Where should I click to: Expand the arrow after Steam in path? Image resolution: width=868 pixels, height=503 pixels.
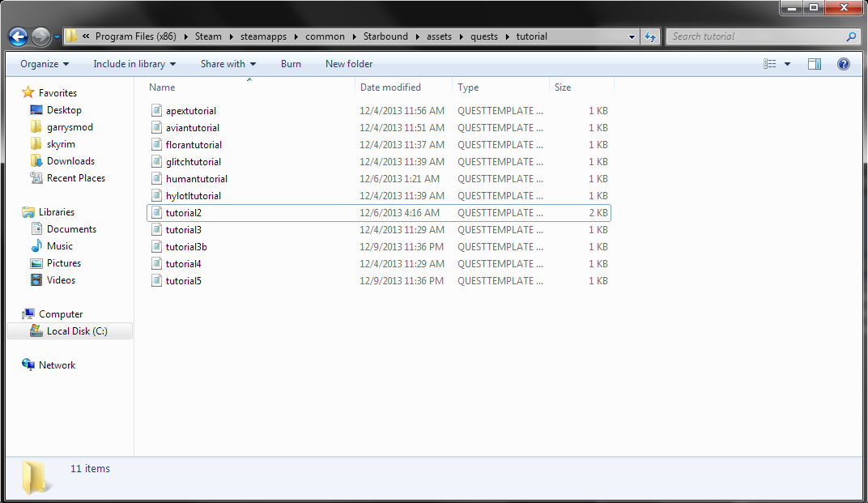(230, 36)
